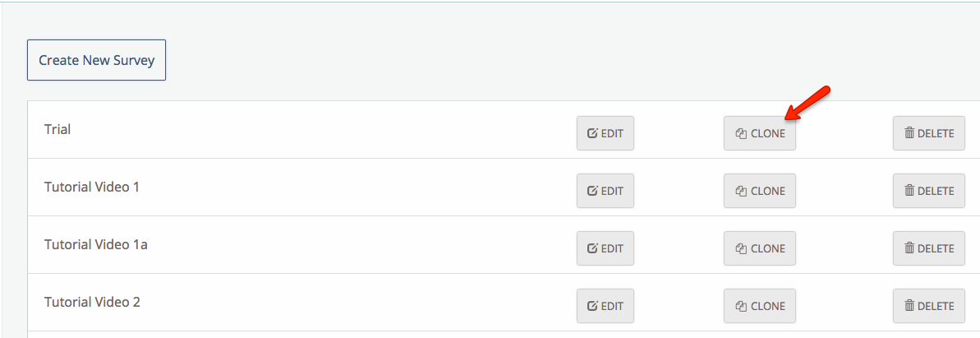
Task: Edit Tutorial Video 1 survey
Action: point(605,191)
